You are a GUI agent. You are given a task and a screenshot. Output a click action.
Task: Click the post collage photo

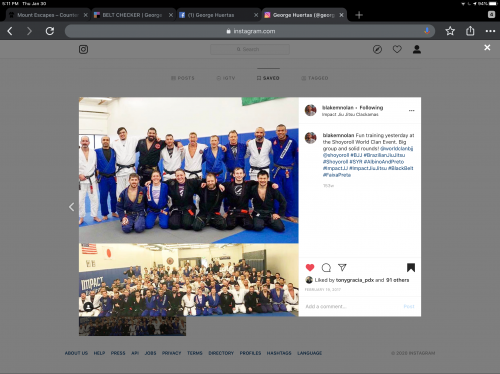tap(189, 207)
